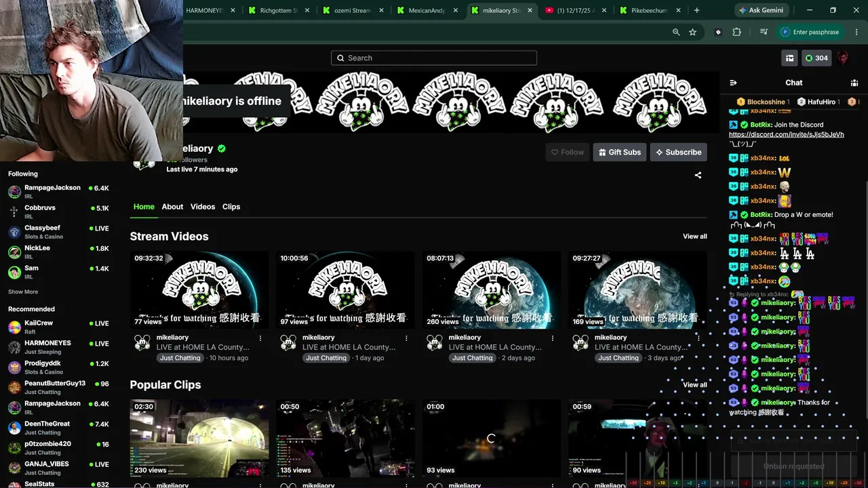Image resolution: width=868 pixels, height=488 pixels.
Task: Open the user profile avatar menu
Action: (x=843, y=58)
